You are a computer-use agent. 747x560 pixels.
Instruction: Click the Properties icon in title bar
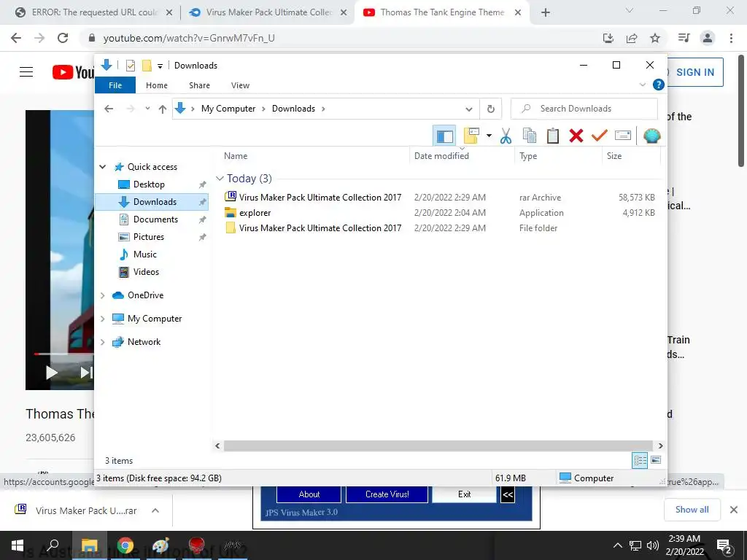[x=130, y=66]
